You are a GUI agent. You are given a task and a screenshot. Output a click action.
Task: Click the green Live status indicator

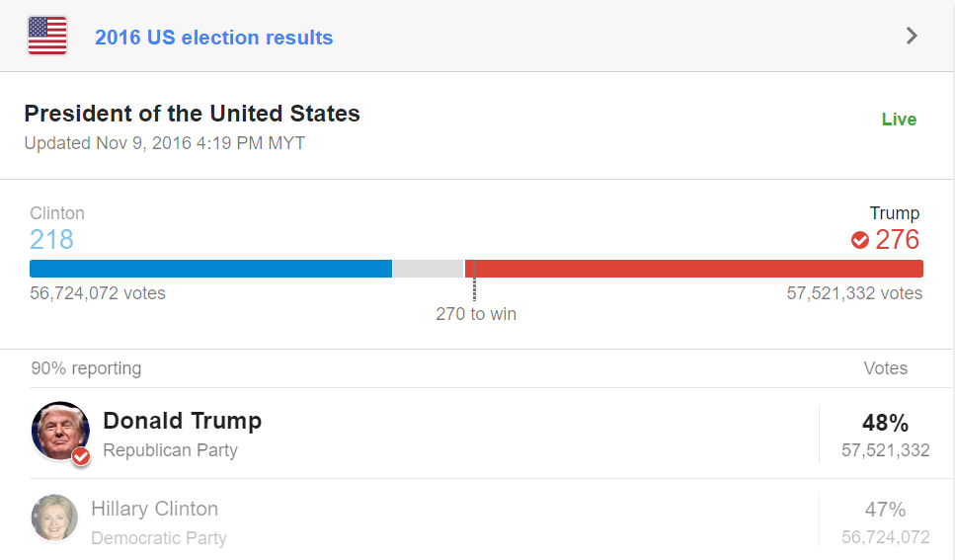tap(899, 120)
